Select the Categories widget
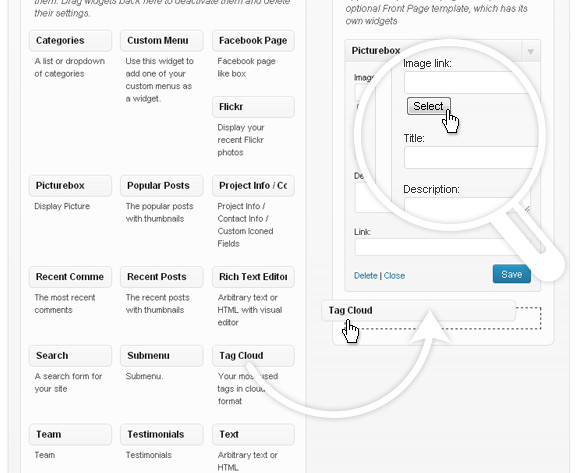Image resolution: width=579 pixels, height=473 pixels. click(x=70, y=41)
